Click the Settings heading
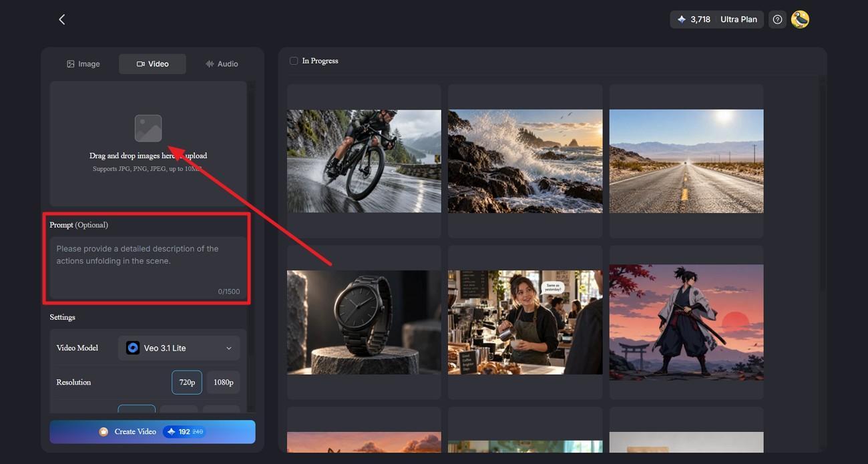This screenshot has width=868, height=464. point(62,317)
